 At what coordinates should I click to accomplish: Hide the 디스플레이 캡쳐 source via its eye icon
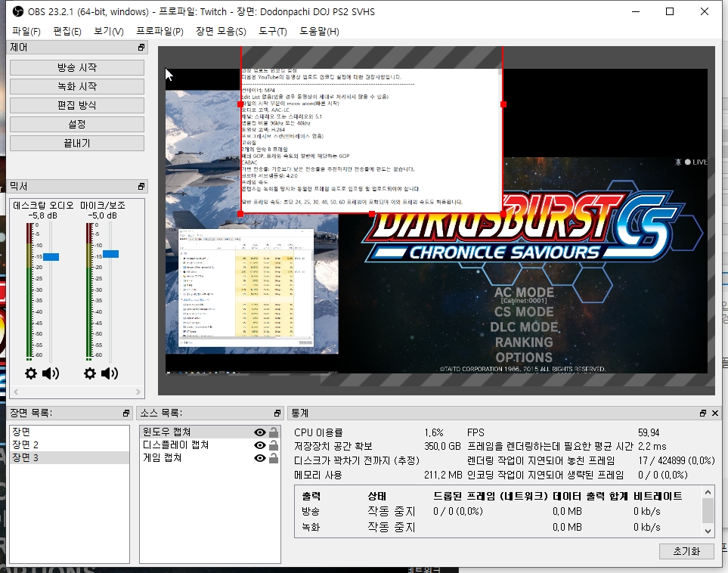click(x=260, y=445)
